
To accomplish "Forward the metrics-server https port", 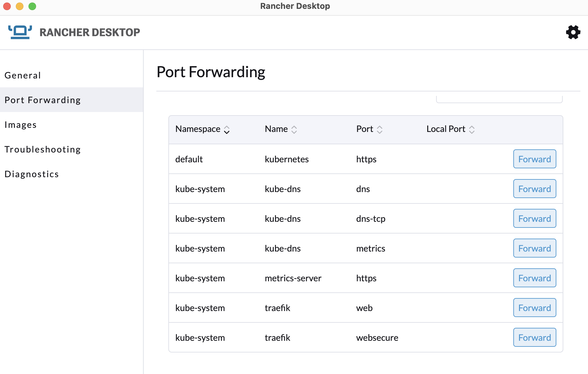I will pos(535,278).
